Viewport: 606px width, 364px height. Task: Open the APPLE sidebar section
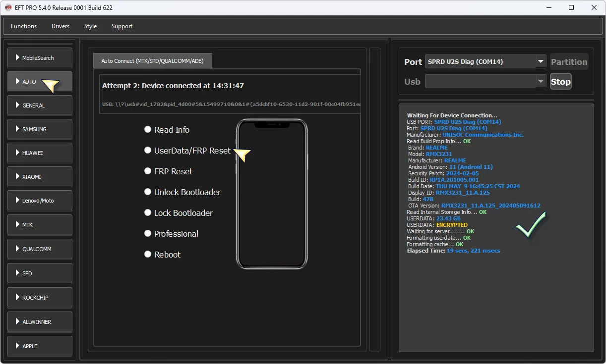[x=40, y=346]
